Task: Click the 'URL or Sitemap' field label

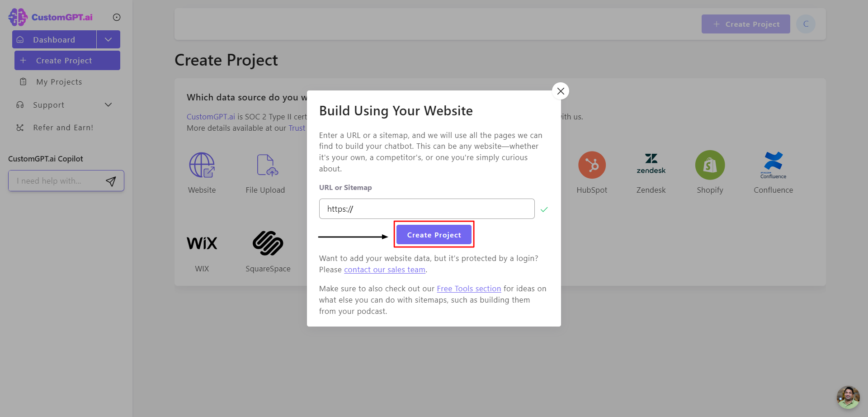Action: [345, 188]
